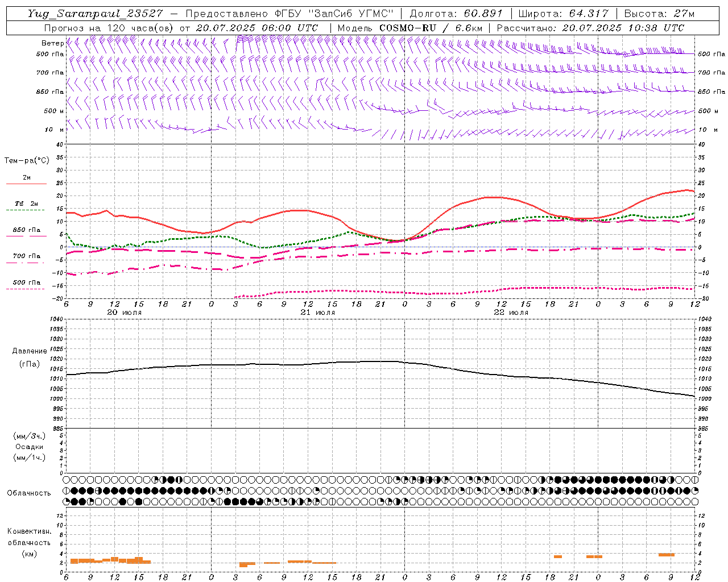
Task: Click the Конвективн. convective cloud label
Action: point(29,531)
